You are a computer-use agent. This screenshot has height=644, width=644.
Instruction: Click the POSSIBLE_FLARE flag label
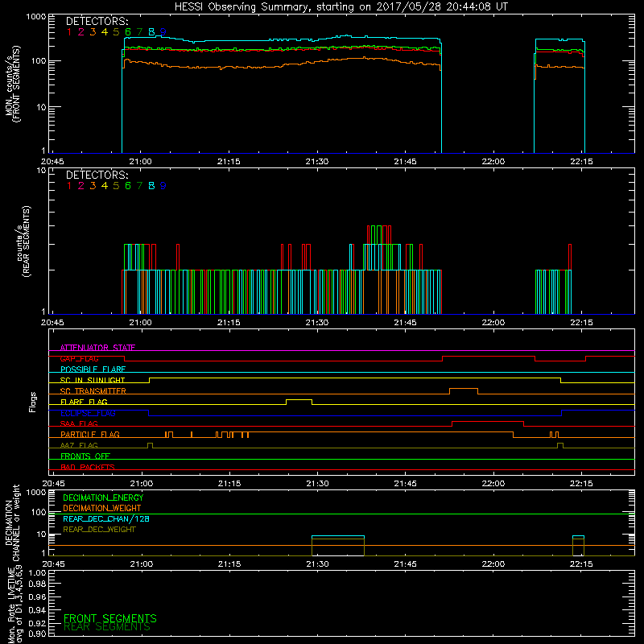(93, 369)
